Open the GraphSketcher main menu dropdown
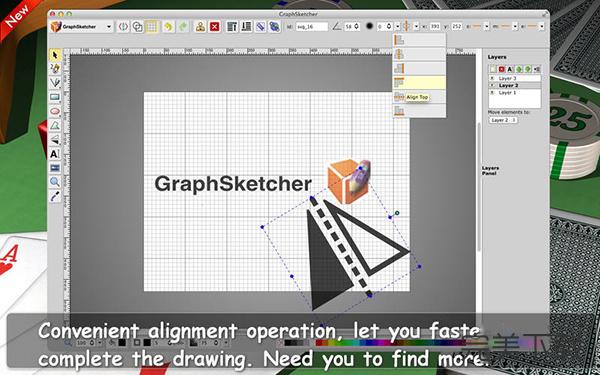Screen dimensions: 600x375 (x=82, y=27)
